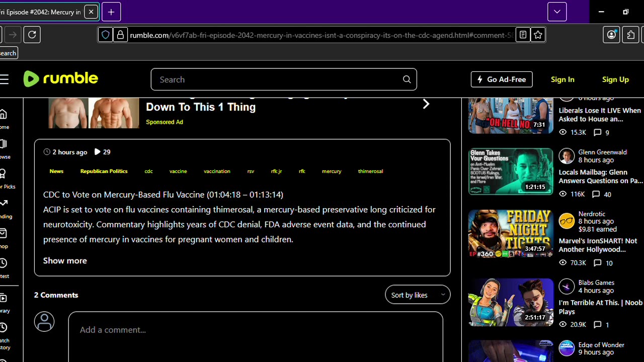The width and height of the screenshot is (644, 362).
Task: Go forward in browser history
Action: (13, 35)
